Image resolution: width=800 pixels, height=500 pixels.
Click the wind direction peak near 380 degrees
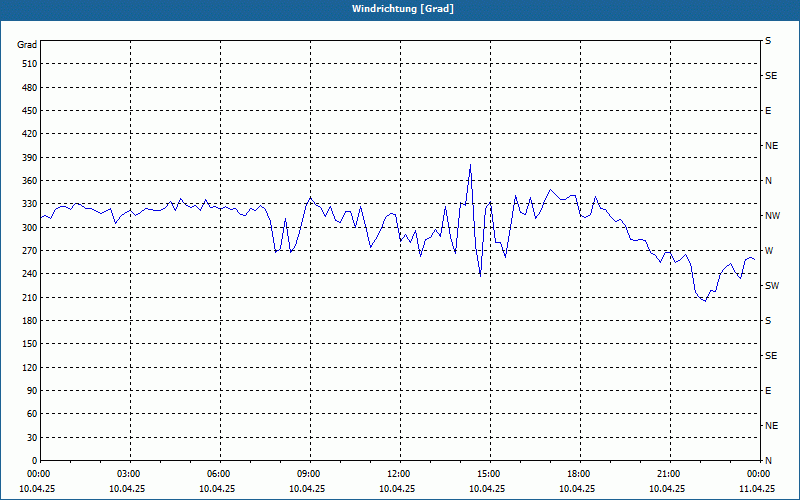[x=470, y=165]
